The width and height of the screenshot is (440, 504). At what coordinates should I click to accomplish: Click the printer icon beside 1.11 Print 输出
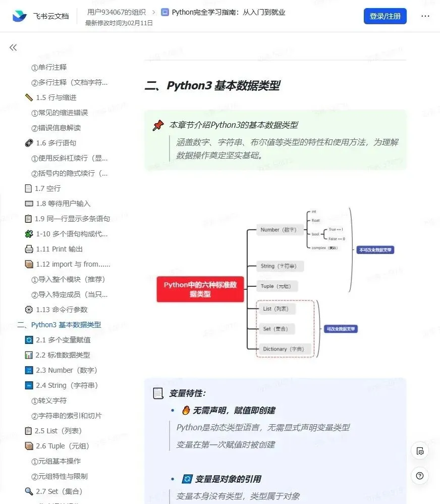29,249
